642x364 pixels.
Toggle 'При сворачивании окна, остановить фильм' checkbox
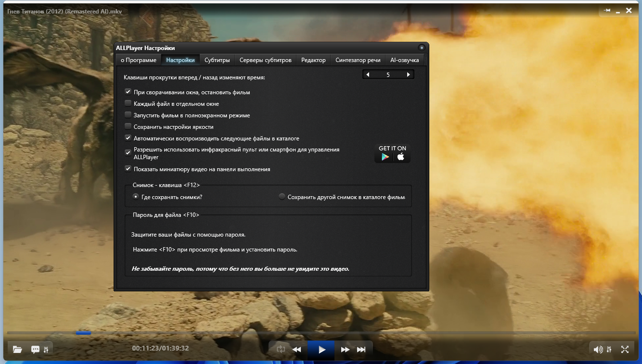click(x=128, y=92)
